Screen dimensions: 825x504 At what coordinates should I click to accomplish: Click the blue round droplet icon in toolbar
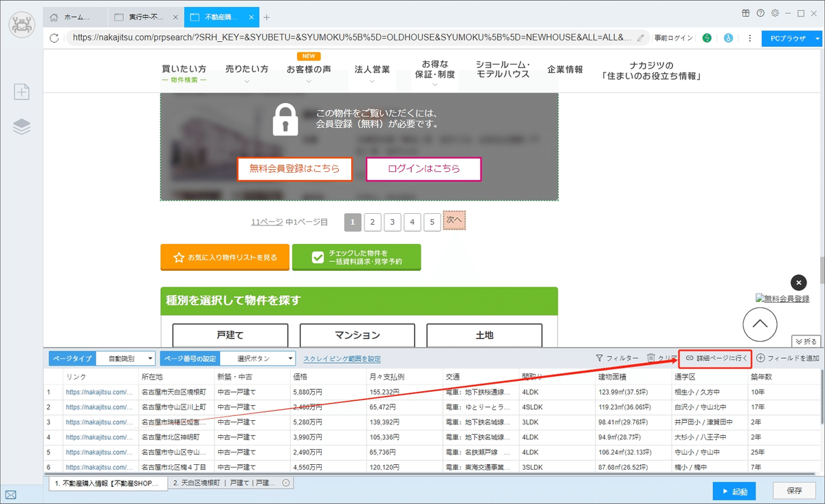pos(728,39)
